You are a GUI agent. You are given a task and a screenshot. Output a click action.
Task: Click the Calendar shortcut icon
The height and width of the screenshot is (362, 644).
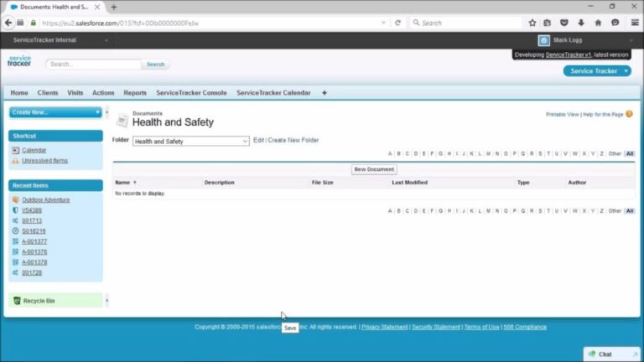tap(16, 150)
